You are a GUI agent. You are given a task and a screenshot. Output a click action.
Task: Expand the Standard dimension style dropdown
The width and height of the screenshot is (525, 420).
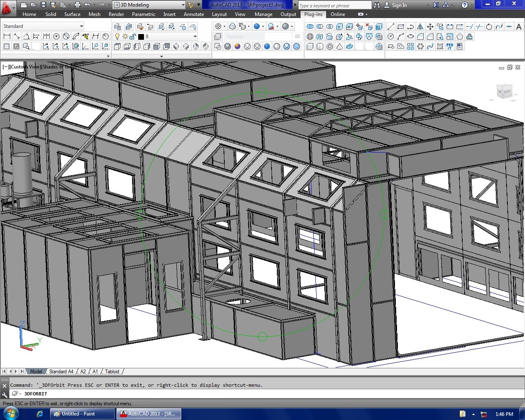[81, 26]
